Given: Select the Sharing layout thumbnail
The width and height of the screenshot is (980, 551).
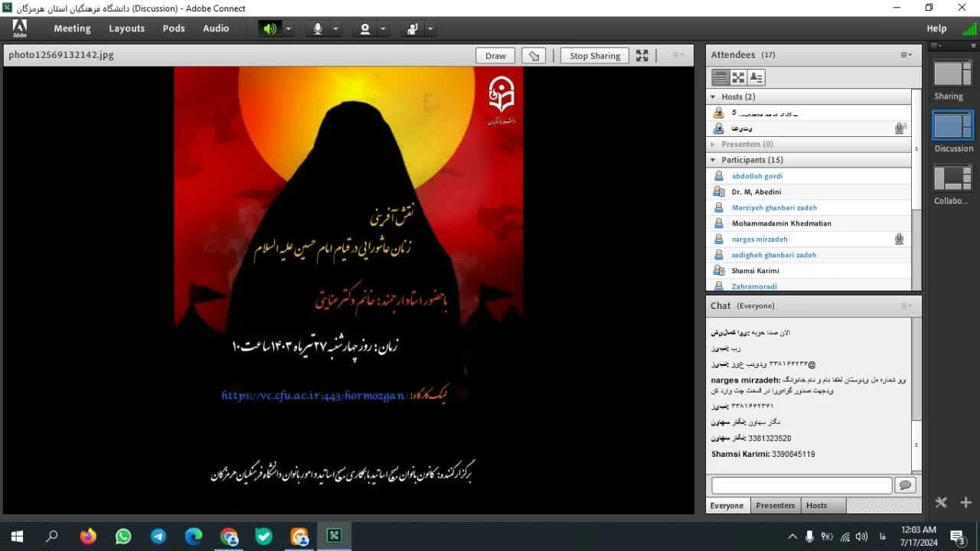Looking at the screenshot, I should 952,73.
